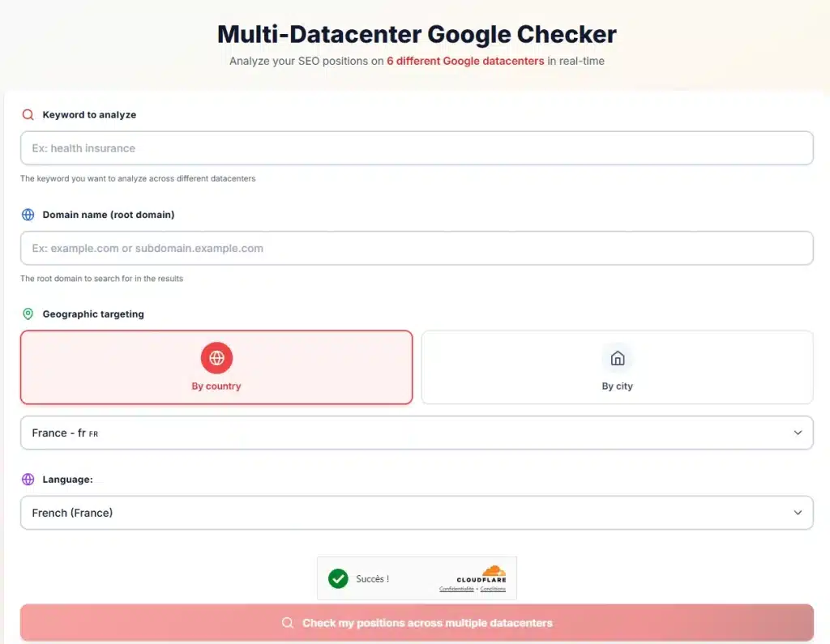Select the By city targeting option

(x=618, y=368)
